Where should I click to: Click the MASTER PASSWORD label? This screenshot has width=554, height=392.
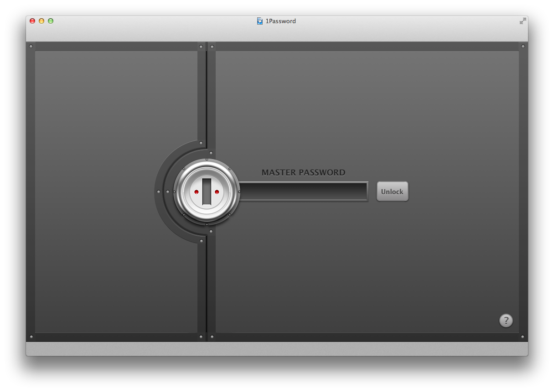click(x=303, y=173)
